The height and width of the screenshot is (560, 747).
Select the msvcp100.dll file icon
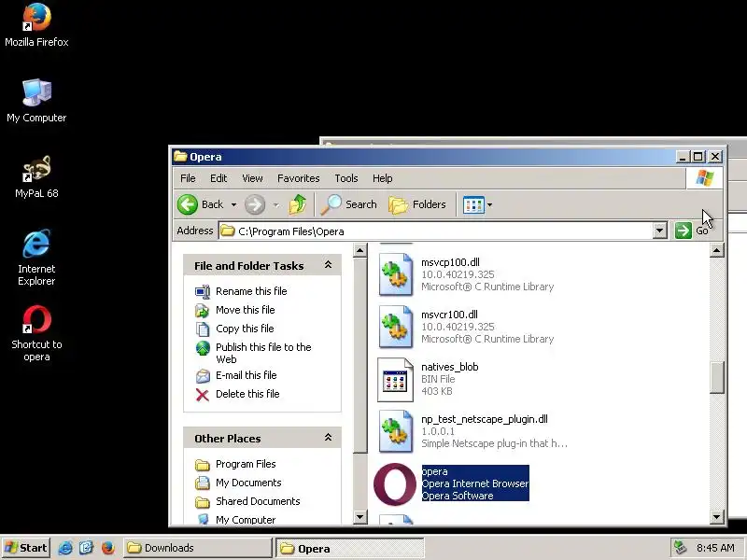[x=395, y=274]
